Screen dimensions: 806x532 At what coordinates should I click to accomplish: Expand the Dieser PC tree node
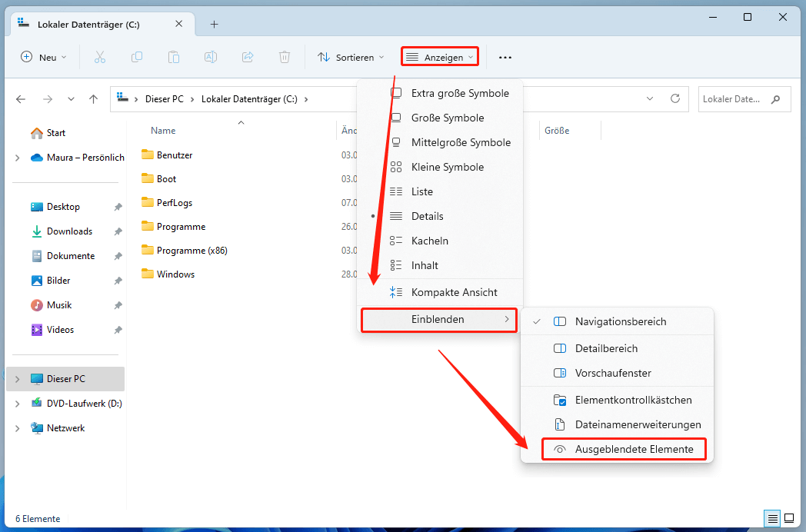(17, 379)
